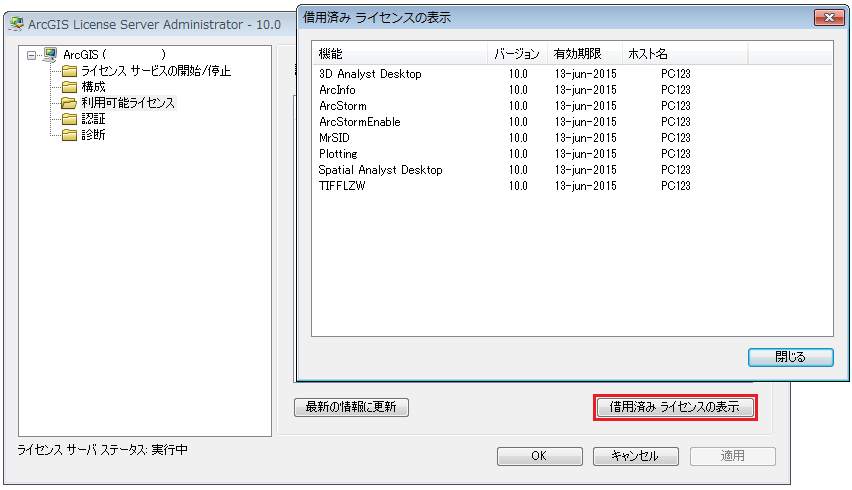Collapse the ArcGIS tree root node
Viewport: 852px width, 490px height.
tap(32, 55)
